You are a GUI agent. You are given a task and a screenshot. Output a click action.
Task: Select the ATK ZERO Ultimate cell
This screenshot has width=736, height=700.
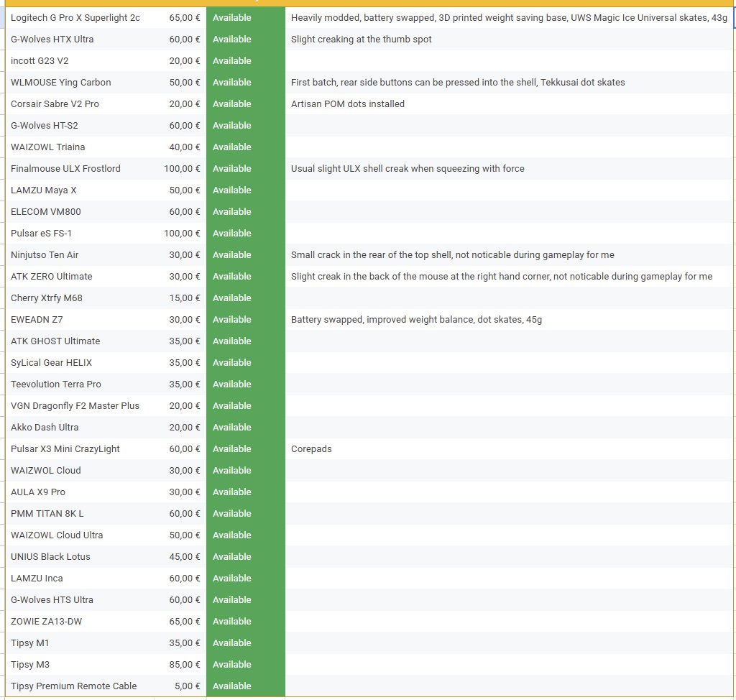coord(80,277)
